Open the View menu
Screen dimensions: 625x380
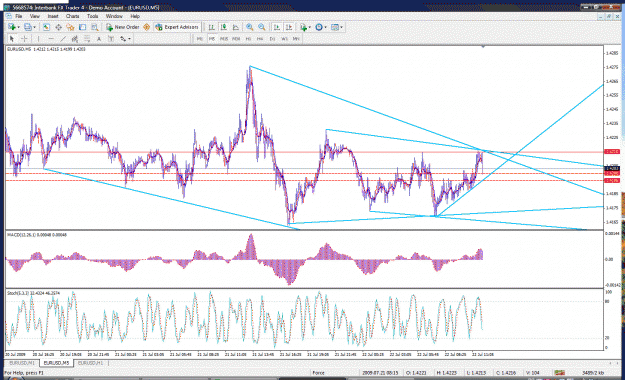(x=35, y=16)
